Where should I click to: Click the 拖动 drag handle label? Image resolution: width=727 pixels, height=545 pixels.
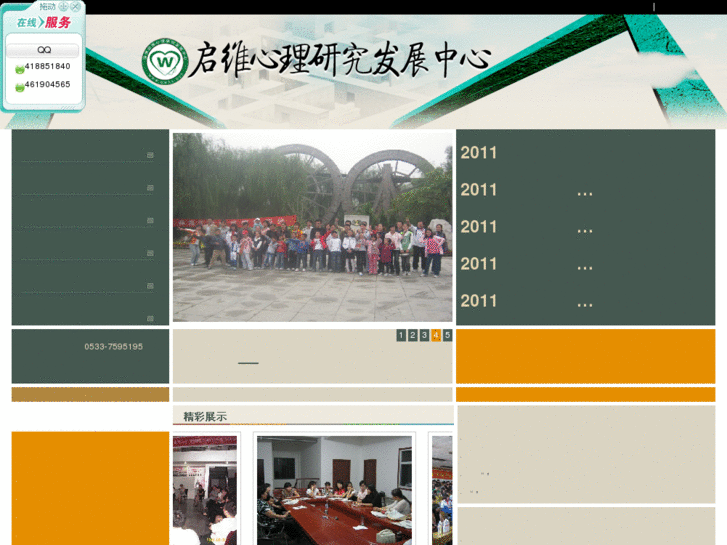[47, 6]
